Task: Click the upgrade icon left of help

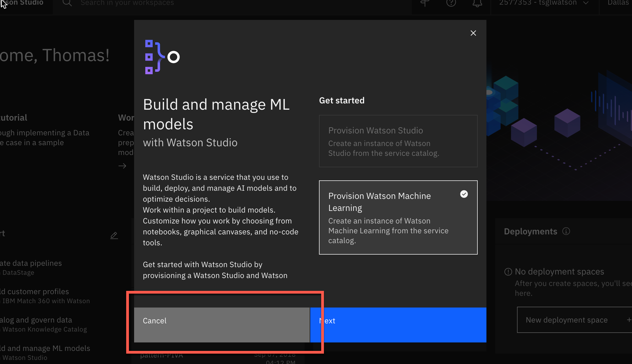Action: [x=425, y=3]
